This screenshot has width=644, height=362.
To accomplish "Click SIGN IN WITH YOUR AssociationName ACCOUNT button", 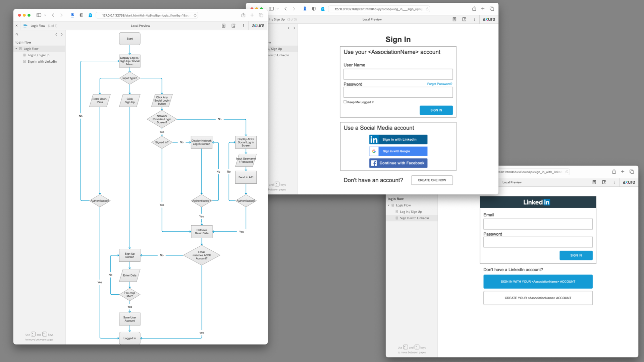I will point(538,282).
